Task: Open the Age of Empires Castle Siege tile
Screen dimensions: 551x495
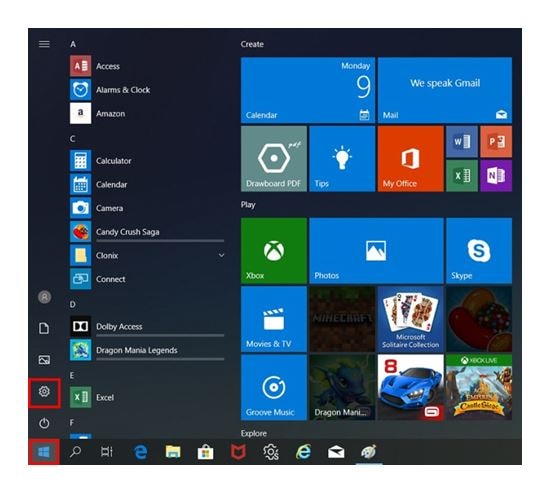Action: 479,387
